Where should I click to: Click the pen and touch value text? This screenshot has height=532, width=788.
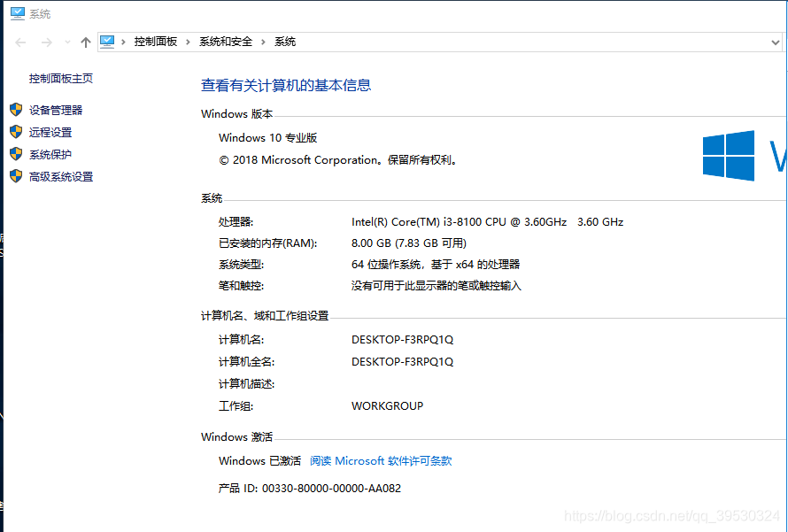pos(436,286)
